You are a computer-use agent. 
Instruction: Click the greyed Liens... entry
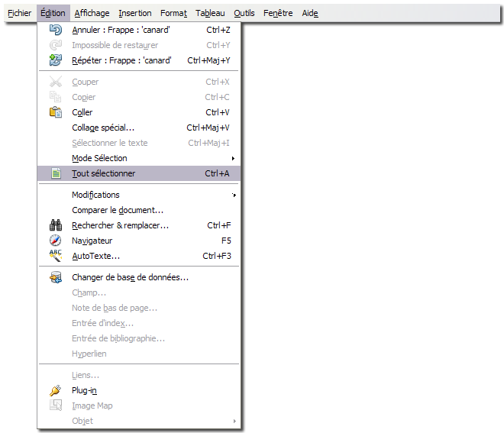point(139,375)
